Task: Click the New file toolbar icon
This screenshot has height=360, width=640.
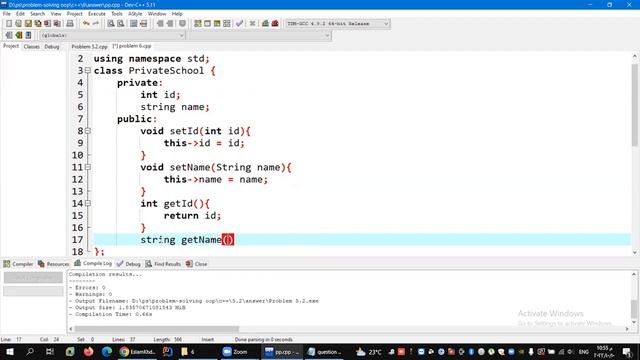Action: (9, 24)
